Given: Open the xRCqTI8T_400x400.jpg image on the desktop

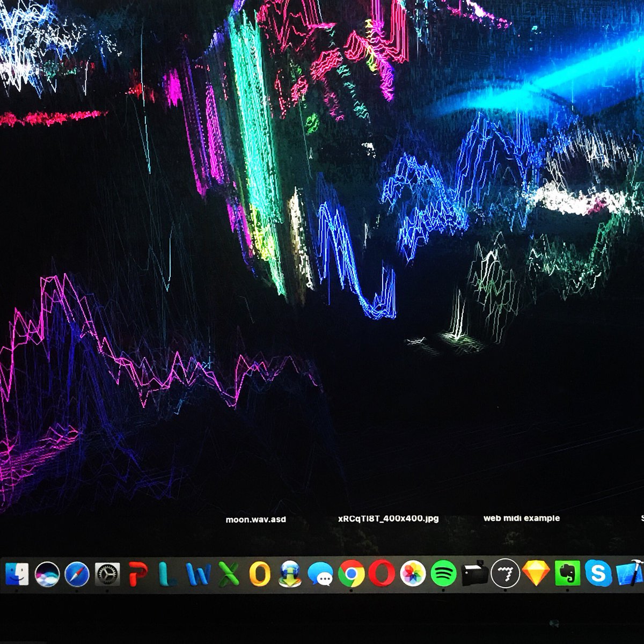Looking at the screenshot, I should pos(387,519).
